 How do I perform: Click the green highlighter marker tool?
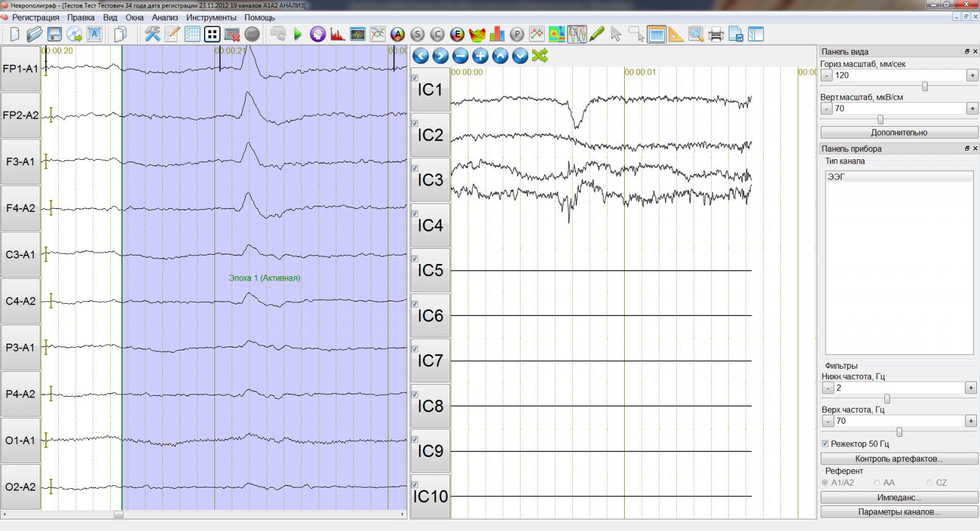pos(597,34)
